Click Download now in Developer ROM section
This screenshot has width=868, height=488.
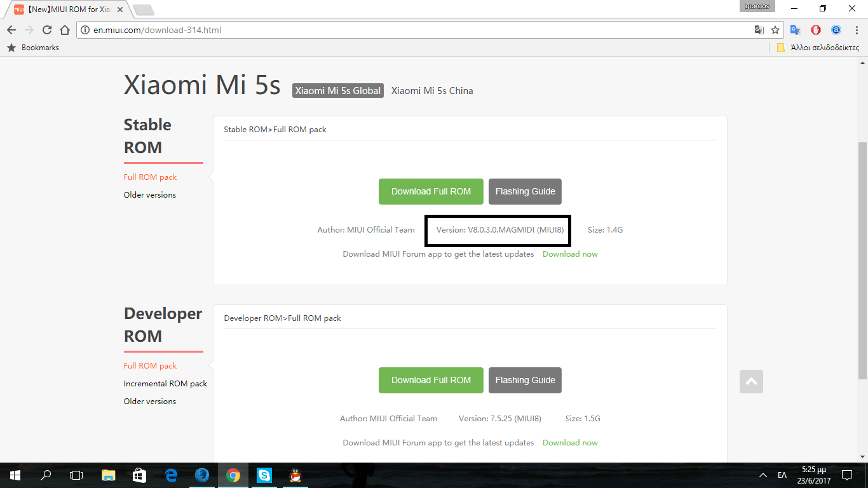point(570,443)
